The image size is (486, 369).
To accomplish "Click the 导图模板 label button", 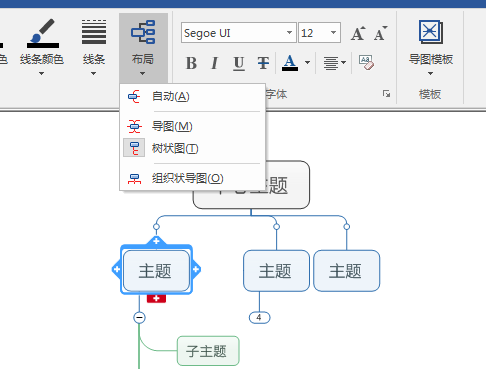I will tap(431, 59).
